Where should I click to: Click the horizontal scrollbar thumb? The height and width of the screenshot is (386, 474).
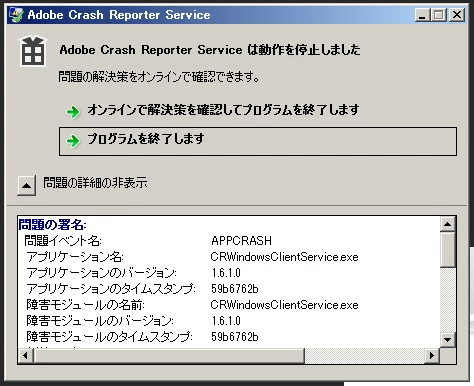[x=169, y=356]
